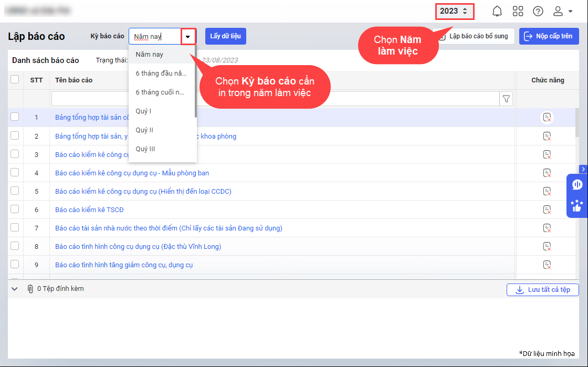This screenshot has height=367, width=588.
Task: Open the chat support icon on right edge
Action: coord(577,184)
